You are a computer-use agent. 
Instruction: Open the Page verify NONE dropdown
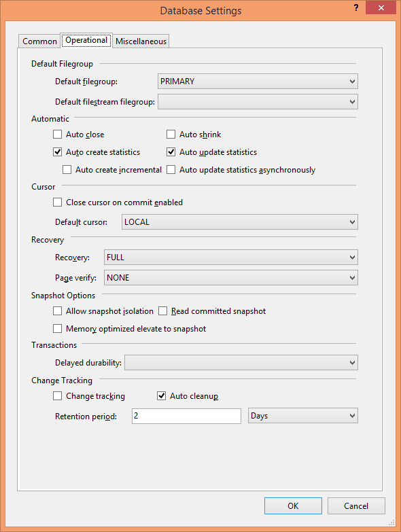pyautogui.click(x=230, y=277)
